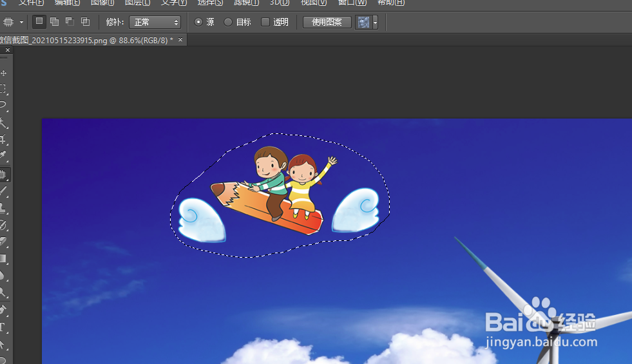Select the Eraser tool
This screenshot has width=632, height=364.
pos(3,242)
